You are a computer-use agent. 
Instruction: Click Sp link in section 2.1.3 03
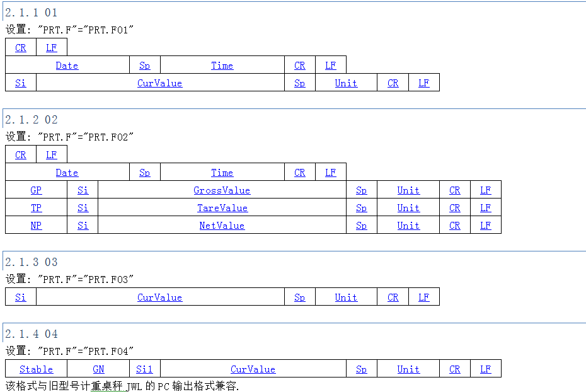(300, 297)
